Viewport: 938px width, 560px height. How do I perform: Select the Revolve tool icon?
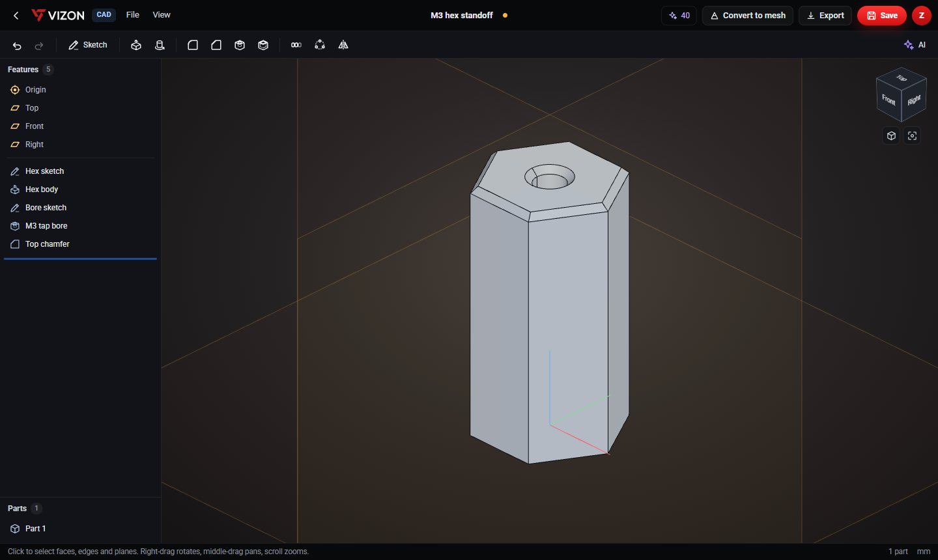point(160,45)
